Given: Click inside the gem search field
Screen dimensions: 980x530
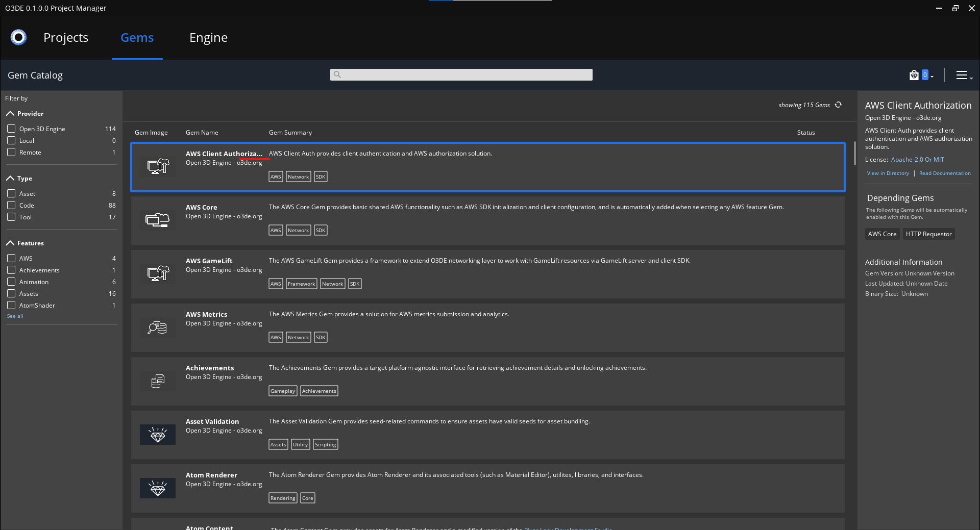Looking at the screenshot, I should click(x=459, y=74).
